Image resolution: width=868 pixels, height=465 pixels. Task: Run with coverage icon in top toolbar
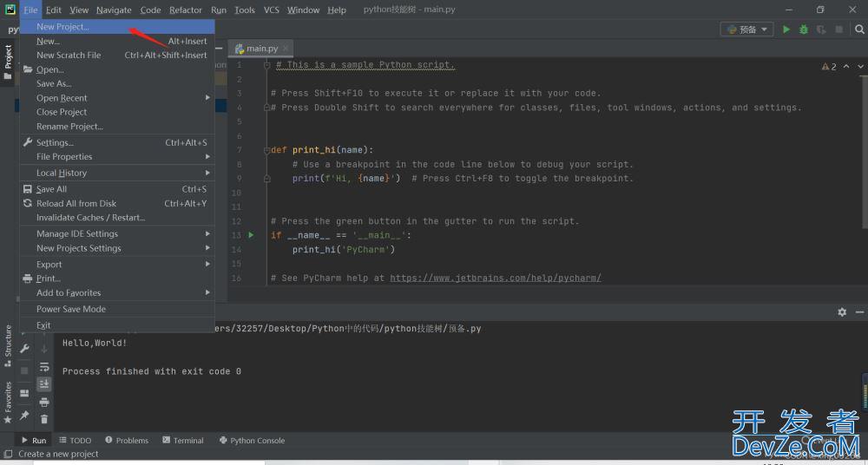(x=821, y=29)
